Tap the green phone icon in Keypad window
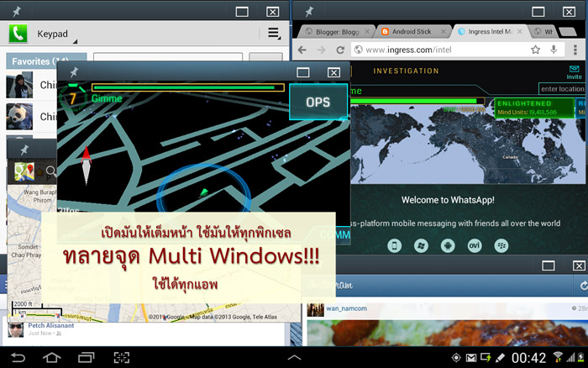Screen dimensions: 588x368 tap(18, 34)
